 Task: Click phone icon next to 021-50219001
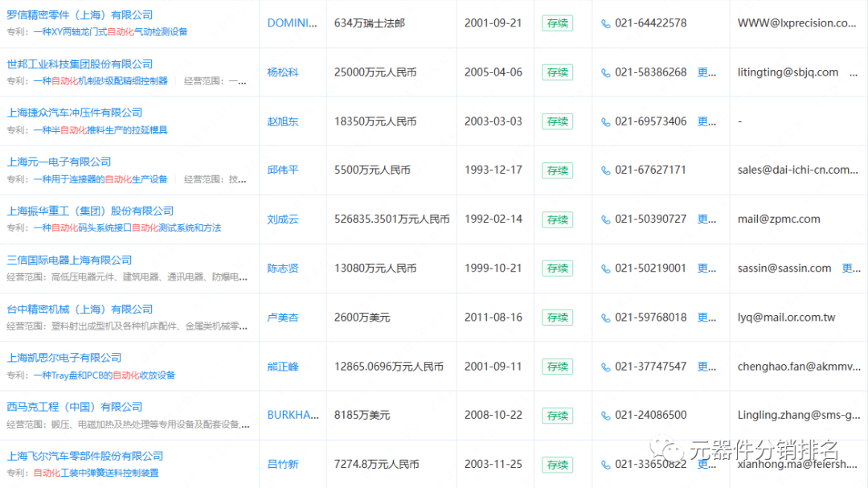(606, 269)
